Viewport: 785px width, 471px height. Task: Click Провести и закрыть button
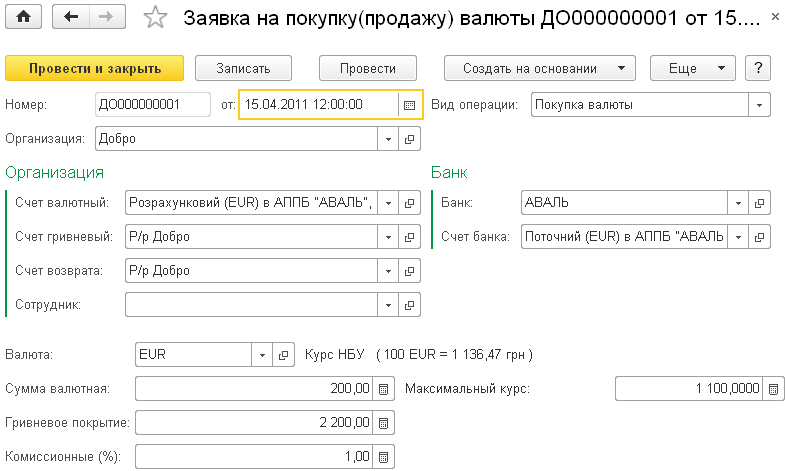point(95,68)
